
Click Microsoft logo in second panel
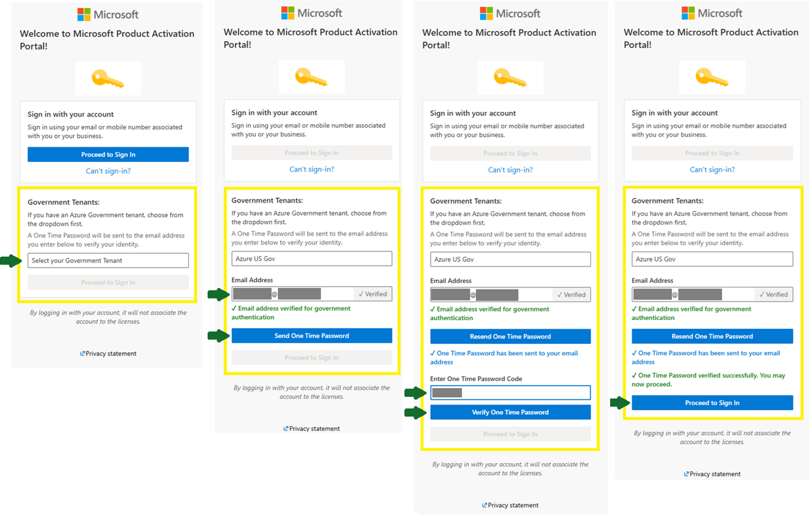click(312, 13)
